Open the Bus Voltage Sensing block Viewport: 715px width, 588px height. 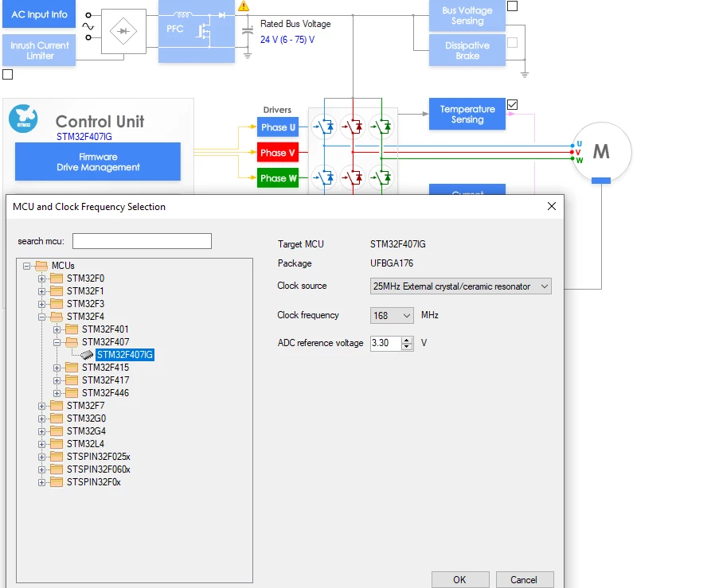pos(467,15)
